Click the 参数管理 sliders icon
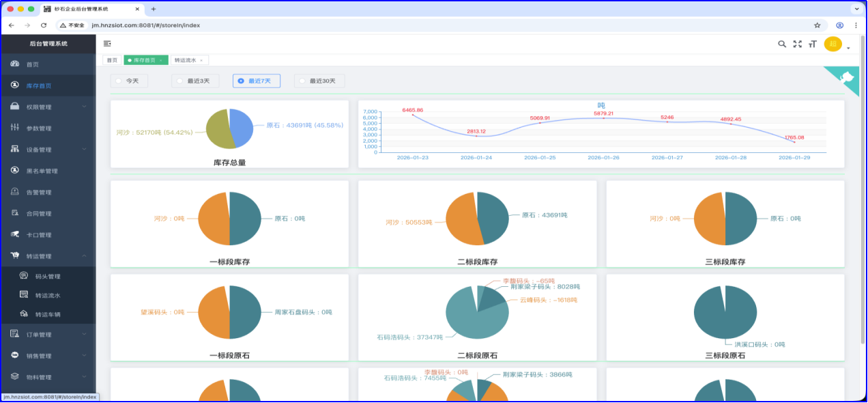Image resolution: width=868 pixels, height=403 pixels. pyautogui.click(x=15, y=128)
